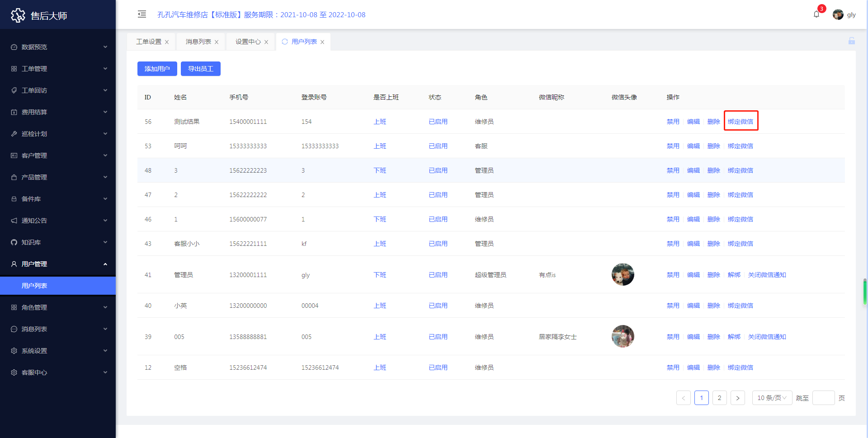
Task: Expand the 工单管理 sidebar menu
Action: tap(58, 69)
